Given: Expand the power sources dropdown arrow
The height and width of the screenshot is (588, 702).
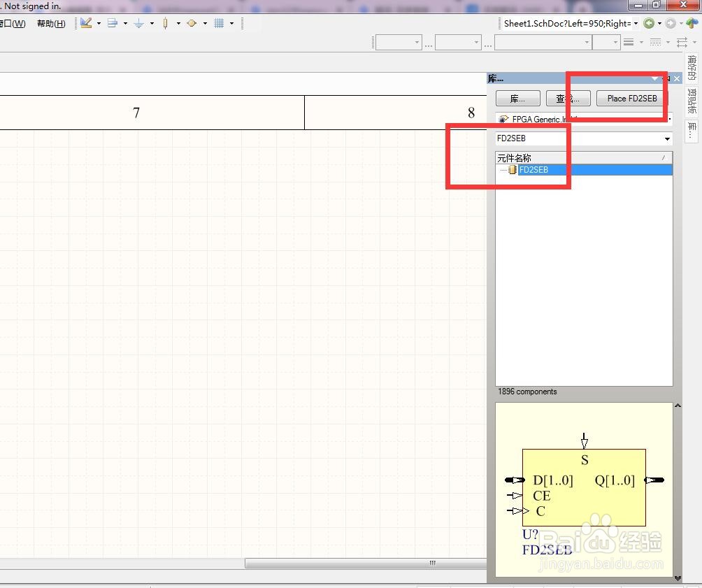Looking at the screenshot, I should (152, 23).
